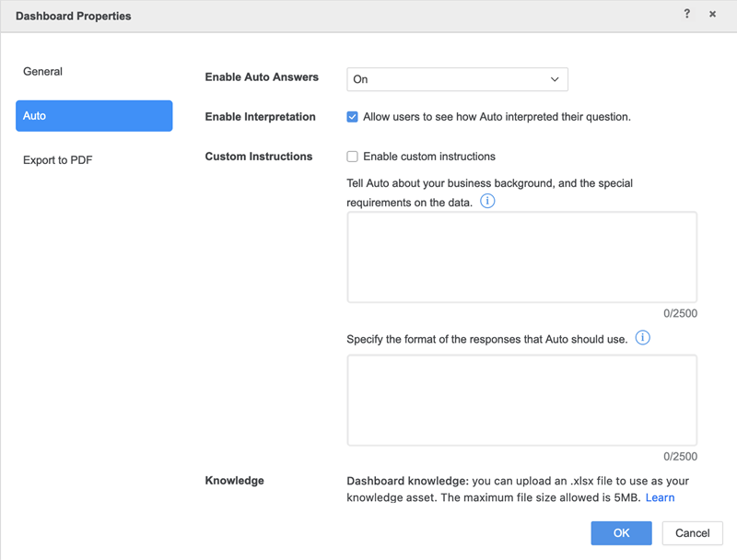Select the Auto tab in sidebar
This screenshot has height=560, width=737.
click(x=94, y=116)
